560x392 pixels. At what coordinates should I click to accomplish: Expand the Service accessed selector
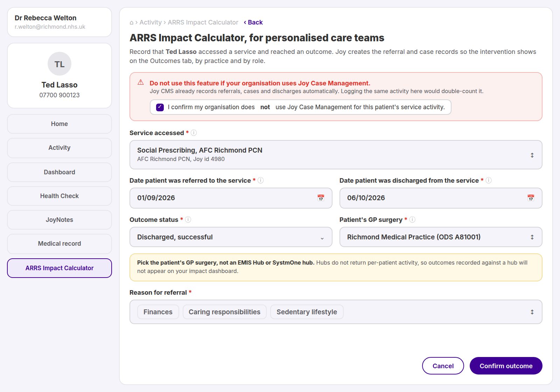[336, 155]
